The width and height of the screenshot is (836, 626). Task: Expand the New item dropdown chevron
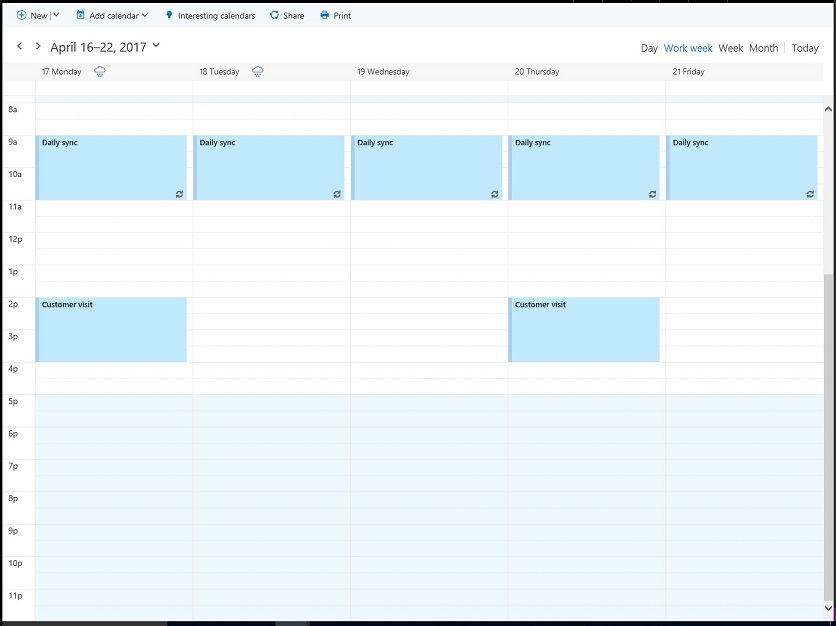tap(57, 15)
